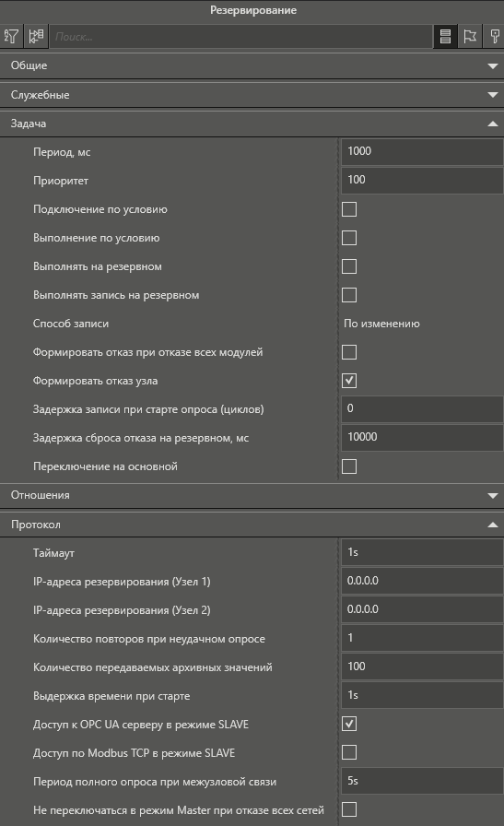Click the flag icon in toolbar
Viewport: 504px width, 826px height.
tap(470, 36)
